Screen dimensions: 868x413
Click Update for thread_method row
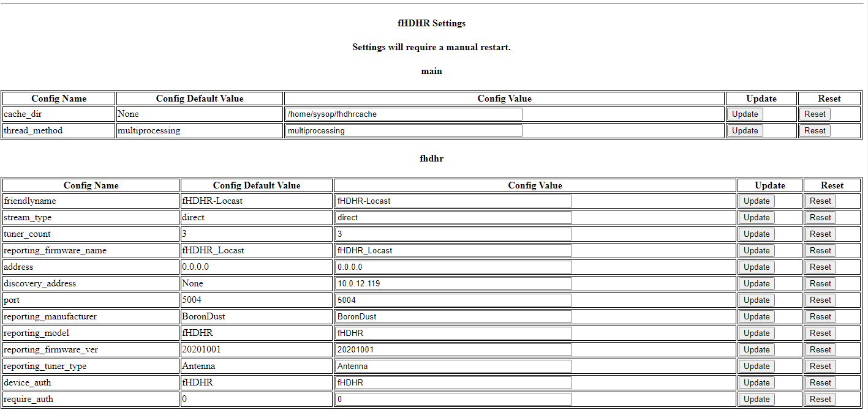(745, 131)
